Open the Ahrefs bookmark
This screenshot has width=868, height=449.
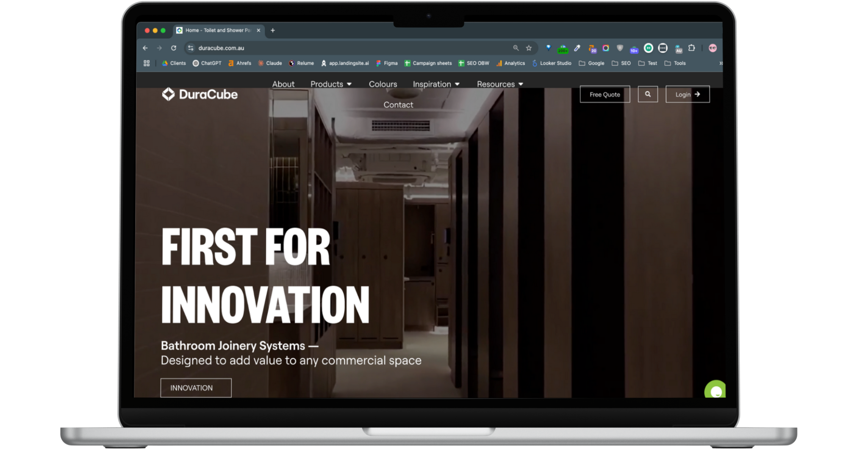tap(239, 63)
